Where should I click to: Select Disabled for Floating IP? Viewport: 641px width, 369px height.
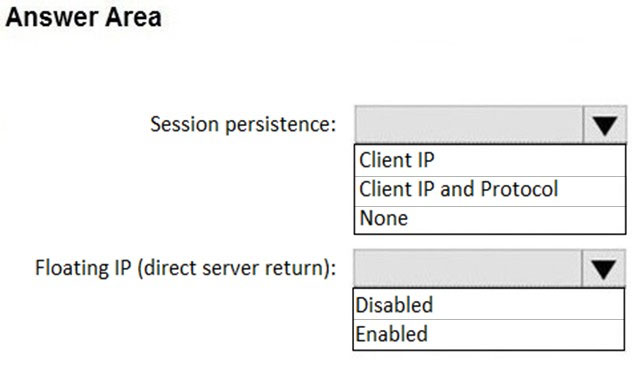click(x=489, y=304)
